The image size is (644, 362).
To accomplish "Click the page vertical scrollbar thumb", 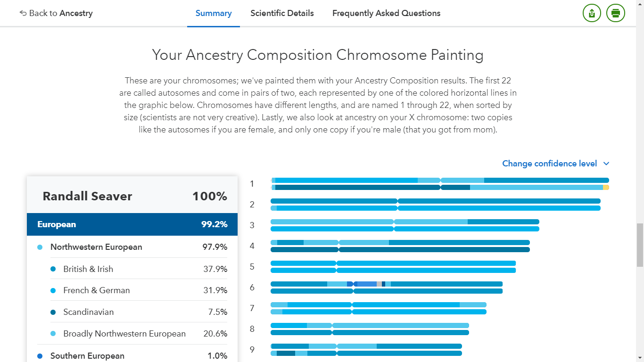I will 640,245.
